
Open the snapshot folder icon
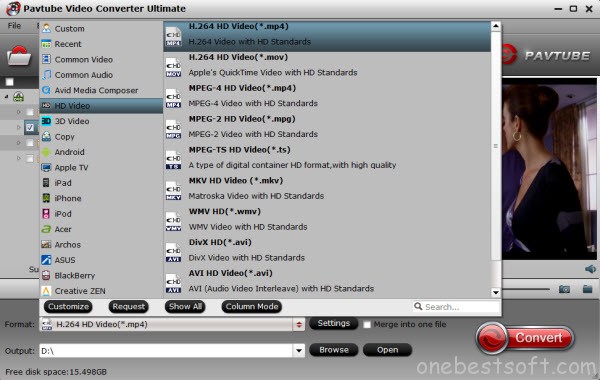click(587, 289)
